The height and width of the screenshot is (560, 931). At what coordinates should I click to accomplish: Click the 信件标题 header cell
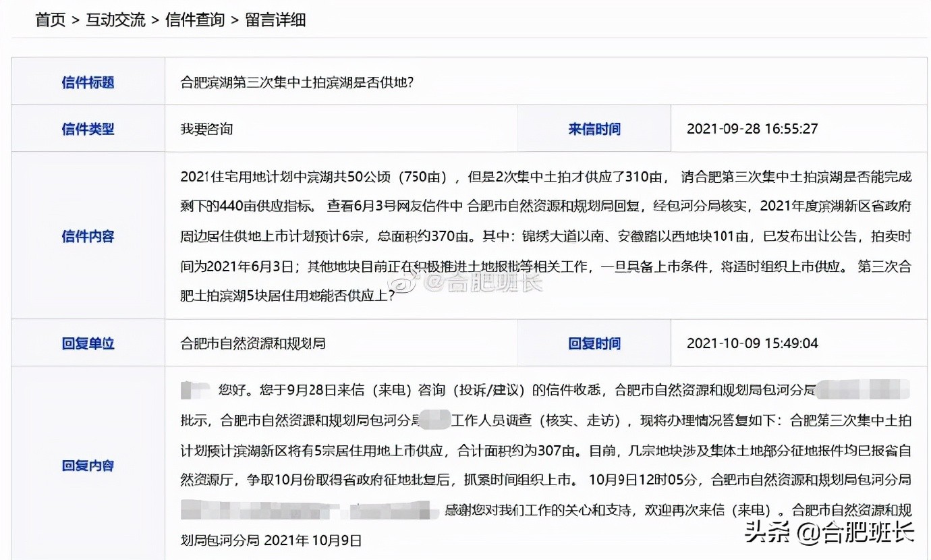[x=88, y=81]
